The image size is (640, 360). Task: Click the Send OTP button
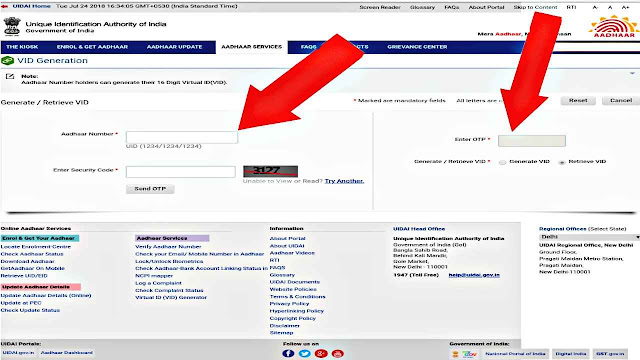[x=150, y=189]
